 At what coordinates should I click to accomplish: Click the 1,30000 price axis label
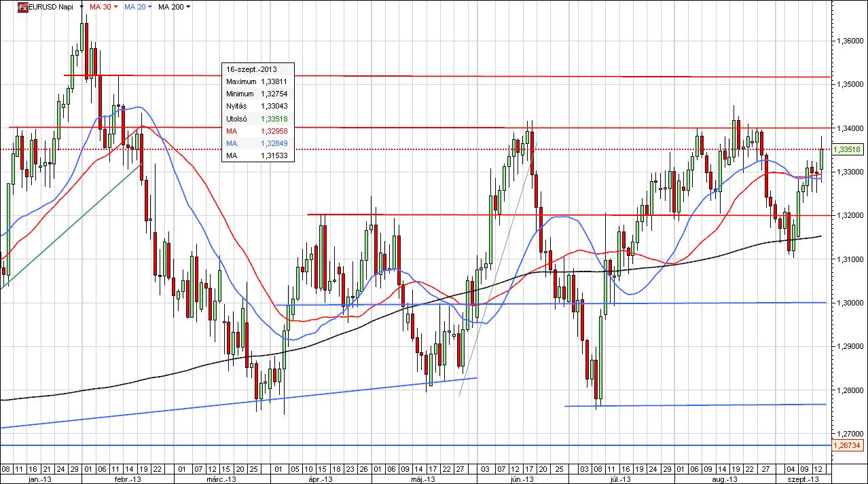849,303
